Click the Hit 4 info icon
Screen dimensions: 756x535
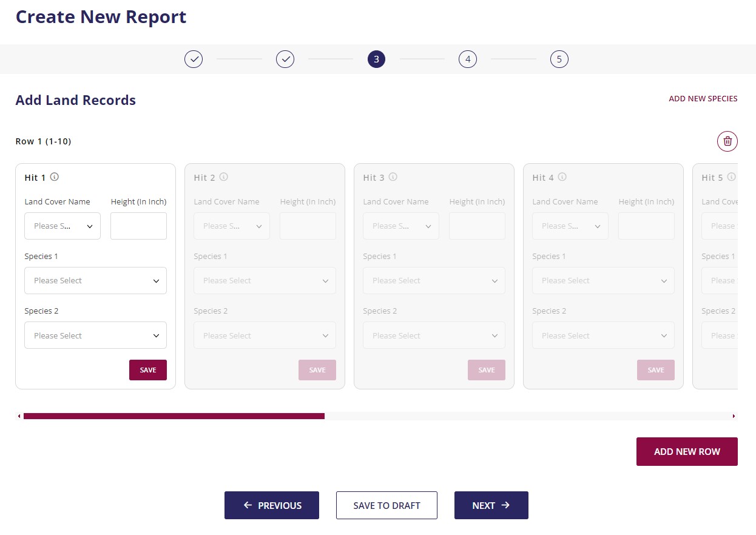pyautogui.click(x=562, y=177)
